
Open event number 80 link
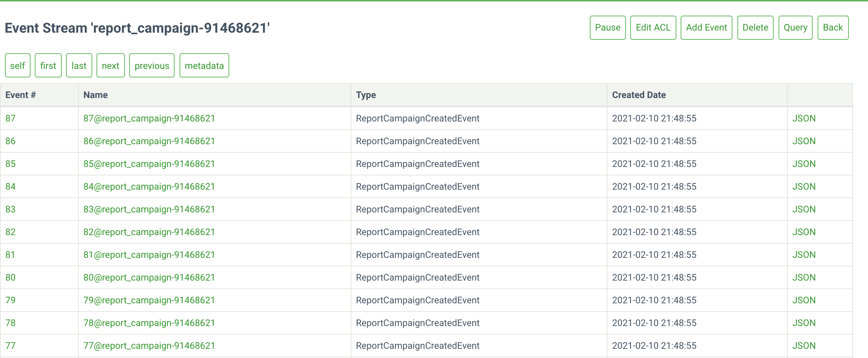pos(11,277)
